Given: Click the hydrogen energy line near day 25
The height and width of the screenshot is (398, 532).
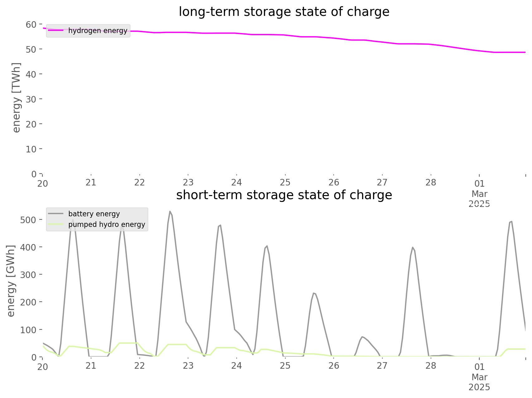Looking at the screenshot, I should point(285,35).
